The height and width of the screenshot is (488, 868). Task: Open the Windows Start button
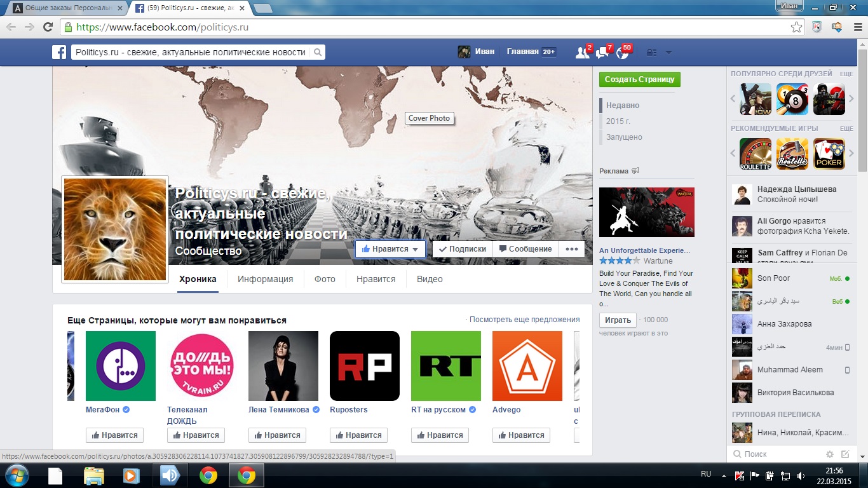[x=16, y=475]
